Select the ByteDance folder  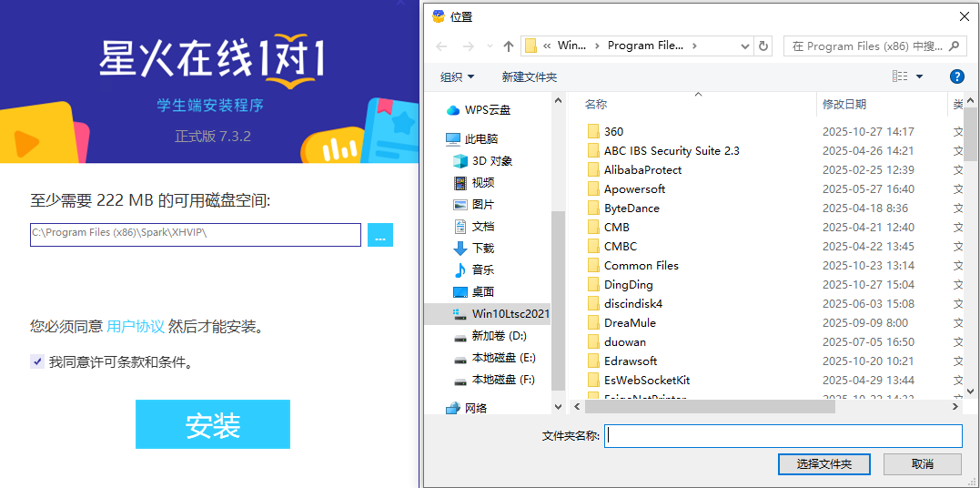pos(622,208)
